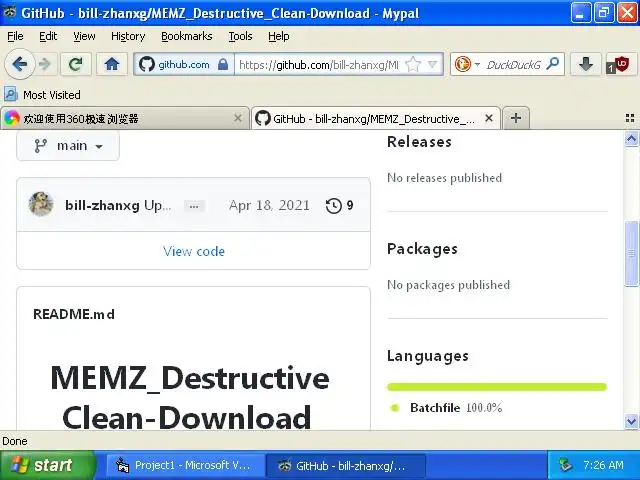Open the Tools menu
This screenshot has width=640, height=480.
tap(240, 36)
